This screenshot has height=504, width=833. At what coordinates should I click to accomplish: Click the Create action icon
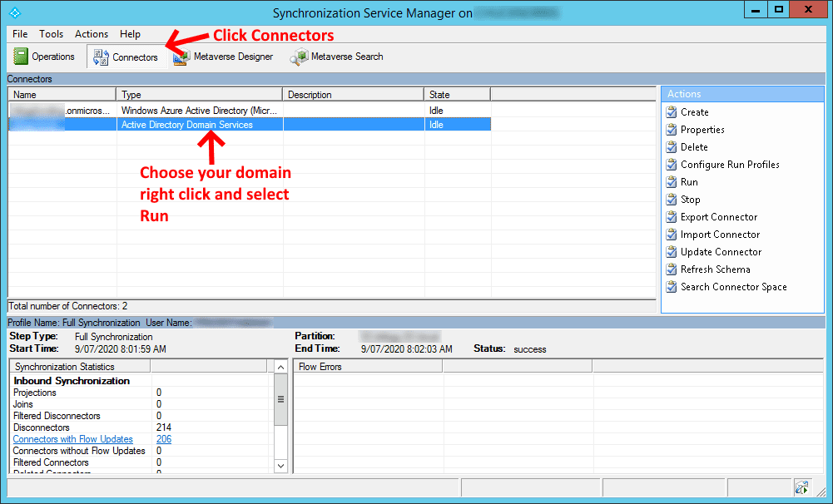pos(672,112)
